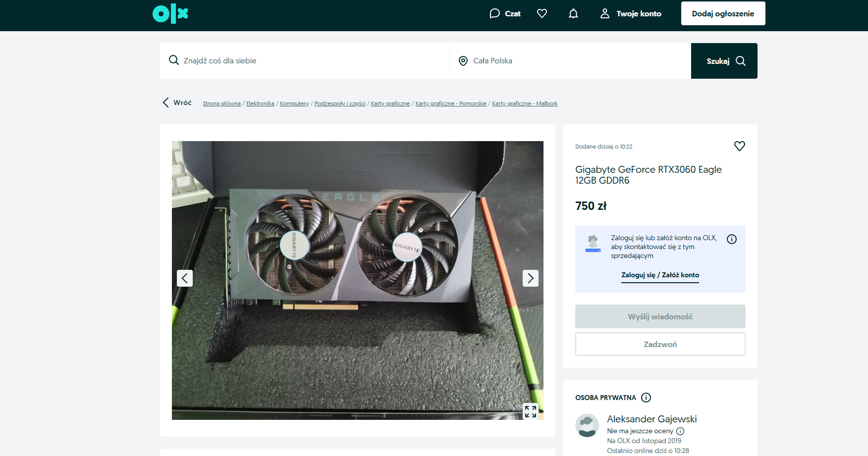Open the Czat messages
The image size is (868, 456).
[x=505, y=13]
